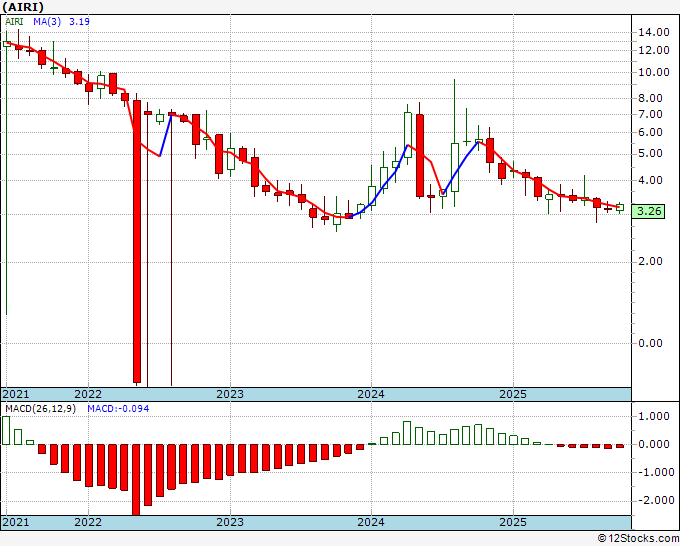Select the MACD:-0.094 value readout
The height and width of the screenshot is (546, 680).
[x=118, y=409]
